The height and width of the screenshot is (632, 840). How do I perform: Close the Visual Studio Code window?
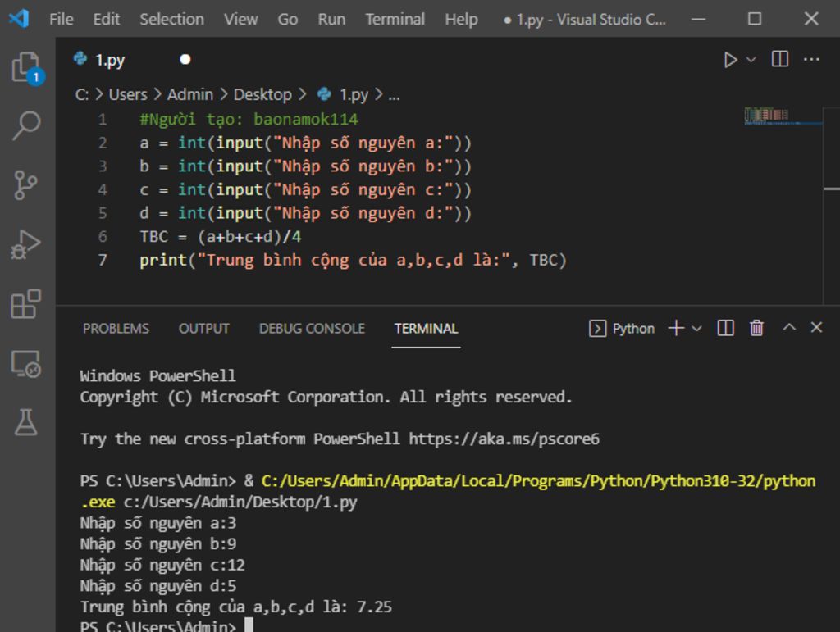click(x=811, y=20)
